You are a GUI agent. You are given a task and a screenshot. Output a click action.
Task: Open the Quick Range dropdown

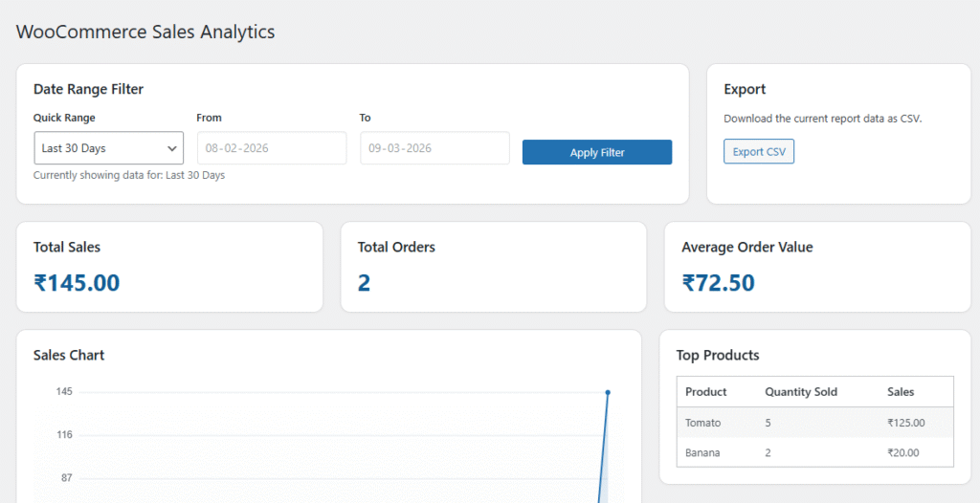[x=108, y=148]
